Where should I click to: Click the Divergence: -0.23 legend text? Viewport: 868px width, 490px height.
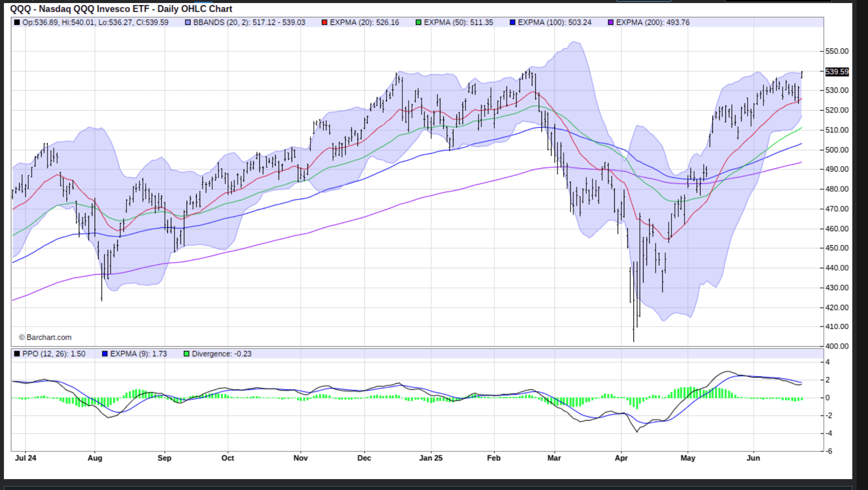click(221, 354)
